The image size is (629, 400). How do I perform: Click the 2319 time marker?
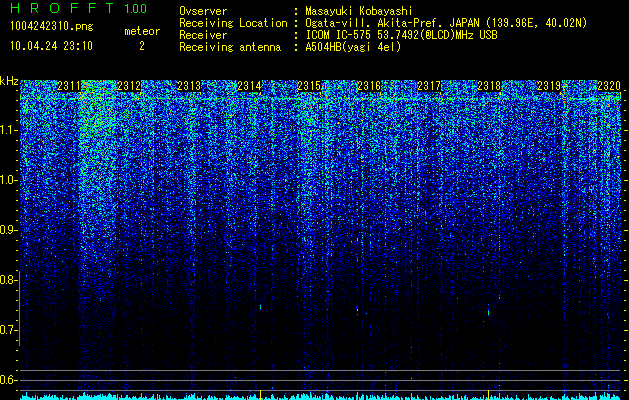[x=549, y=86]
